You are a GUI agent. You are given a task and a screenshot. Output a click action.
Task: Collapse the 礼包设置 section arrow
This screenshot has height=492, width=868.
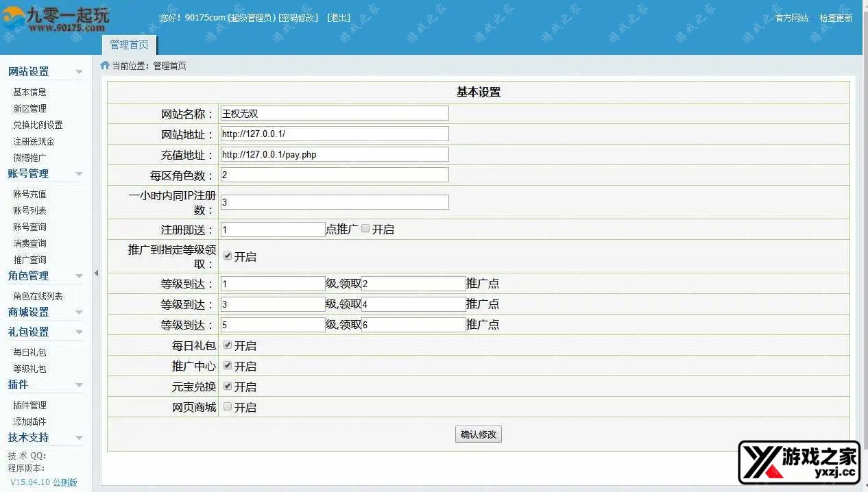(x=79, y=332)
